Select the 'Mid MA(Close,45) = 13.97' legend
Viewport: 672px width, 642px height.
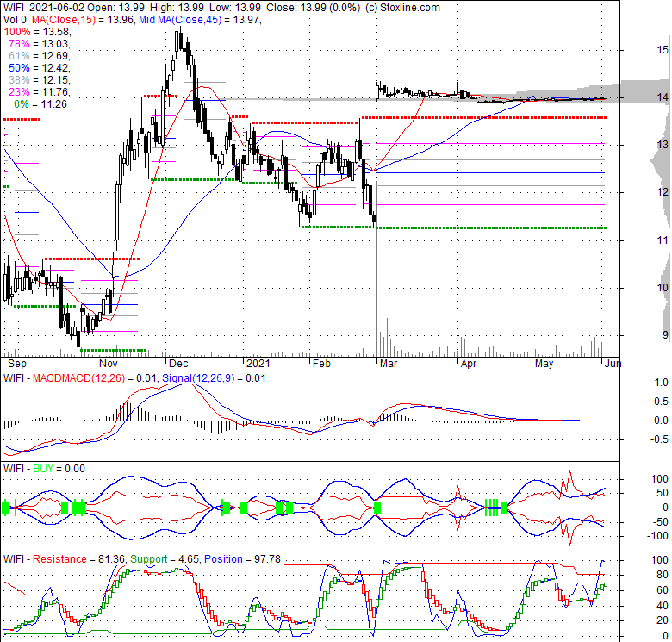[199, 20]
